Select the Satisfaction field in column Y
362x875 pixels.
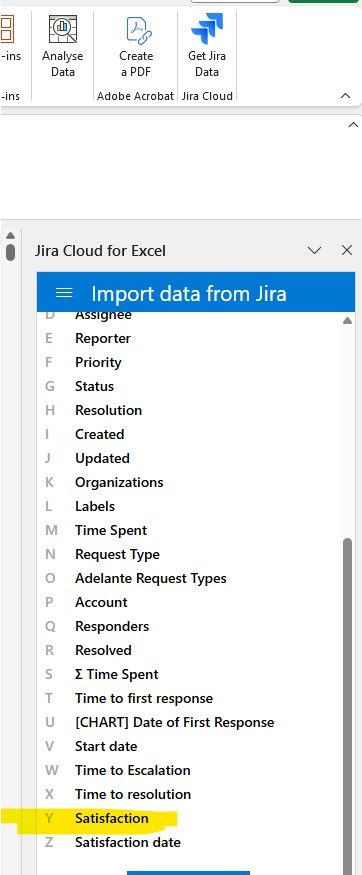click(190, 818)
